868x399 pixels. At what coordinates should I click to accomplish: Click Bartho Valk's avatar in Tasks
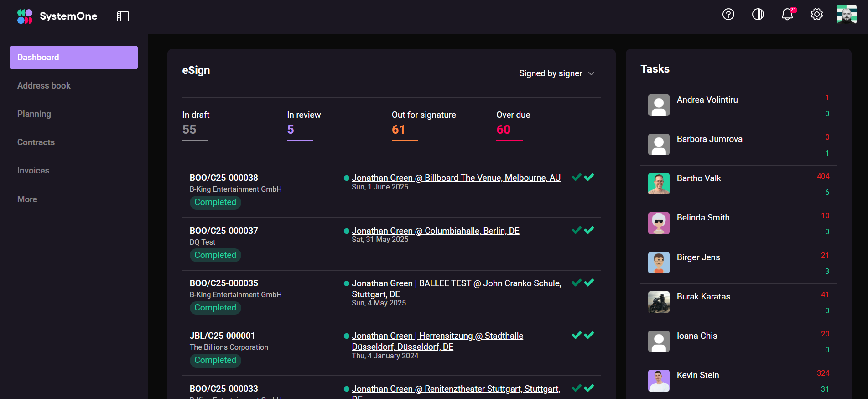point(659,184)
